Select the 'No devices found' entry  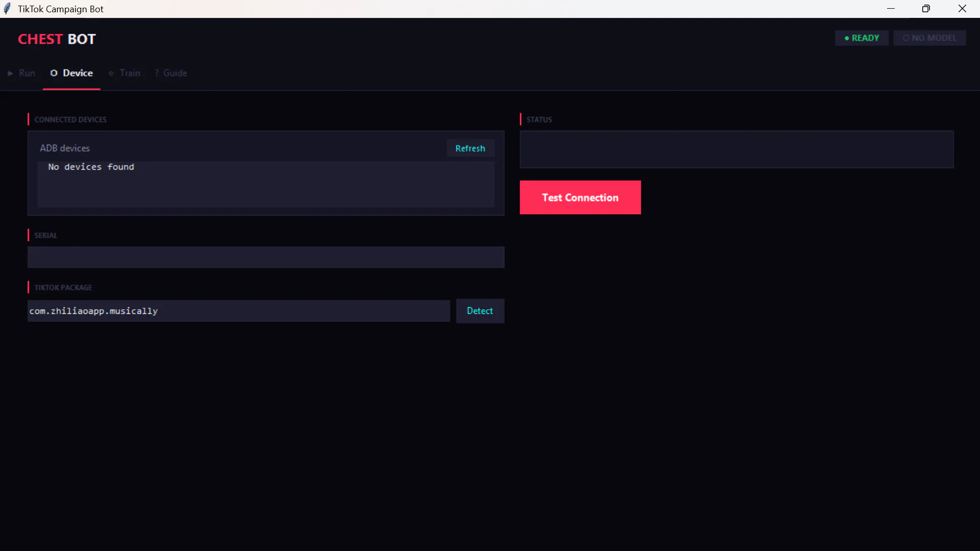pos(91,167)
